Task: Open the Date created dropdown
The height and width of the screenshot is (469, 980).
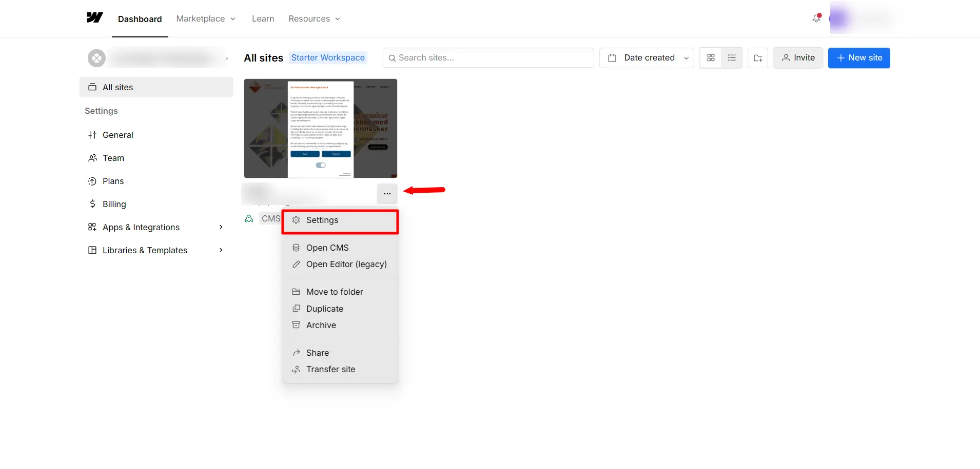Action: [x=646, y=58]
